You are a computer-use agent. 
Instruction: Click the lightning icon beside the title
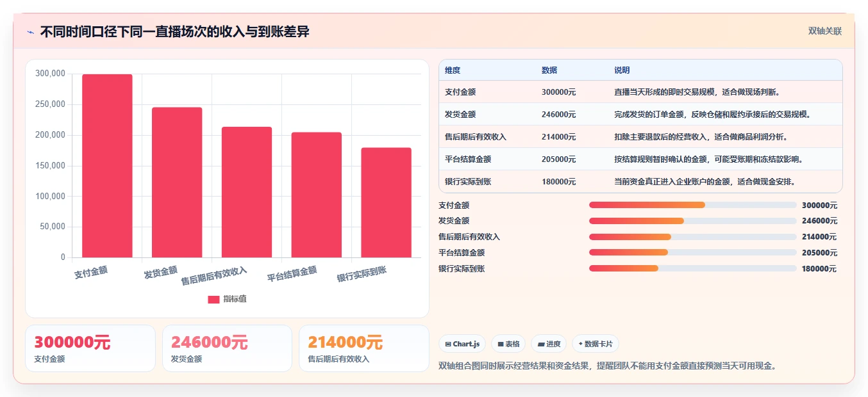31,32
